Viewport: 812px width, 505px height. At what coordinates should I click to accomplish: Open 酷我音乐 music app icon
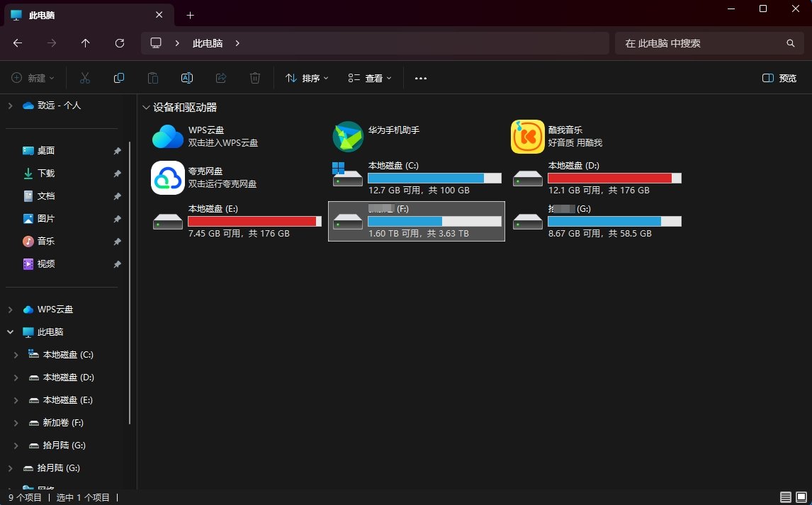[527, 137]
